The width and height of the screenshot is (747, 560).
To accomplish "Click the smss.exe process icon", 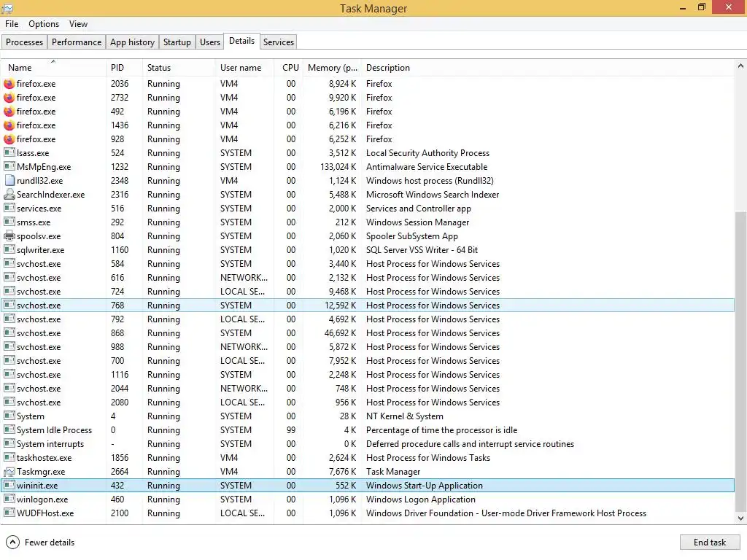I will [9, 222].
